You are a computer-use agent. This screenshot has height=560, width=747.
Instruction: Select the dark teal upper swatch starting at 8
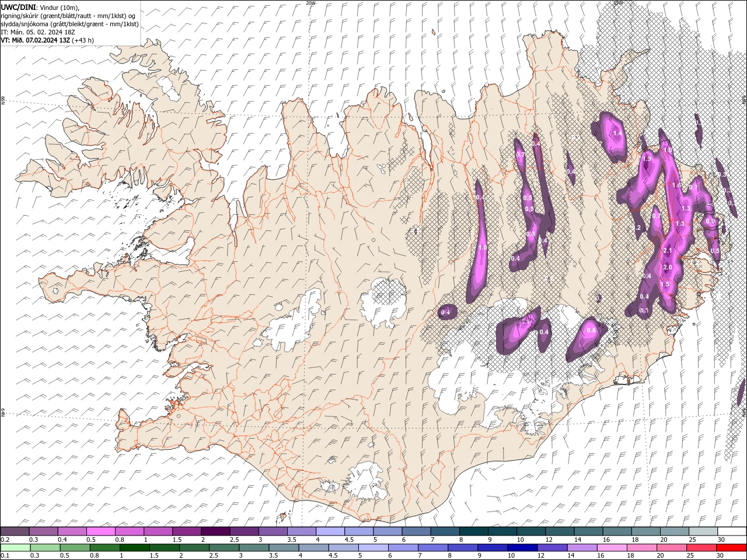[473, 531]
